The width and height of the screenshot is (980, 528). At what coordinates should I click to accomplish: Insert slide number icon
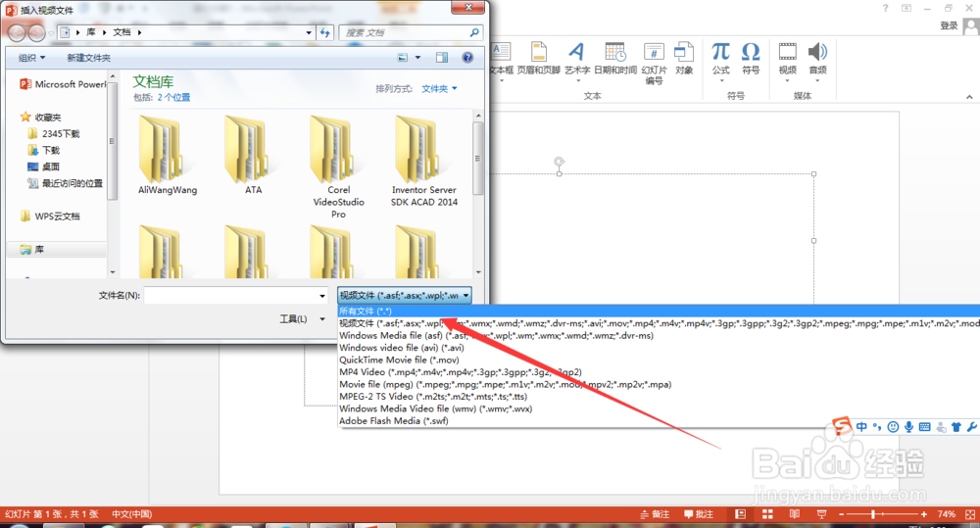point(654,63)
